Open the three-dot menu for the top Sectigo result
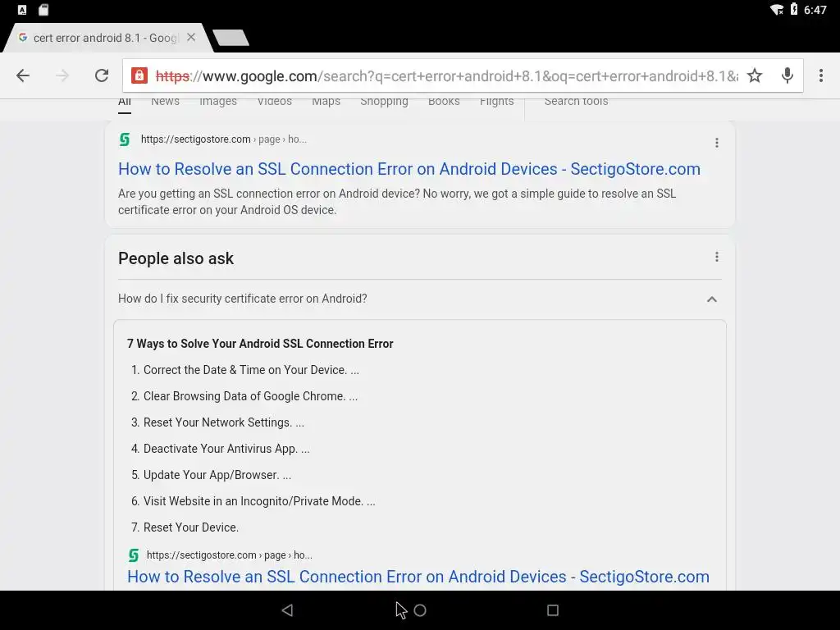This screenshot has height=630, width=840. point(716,143)
